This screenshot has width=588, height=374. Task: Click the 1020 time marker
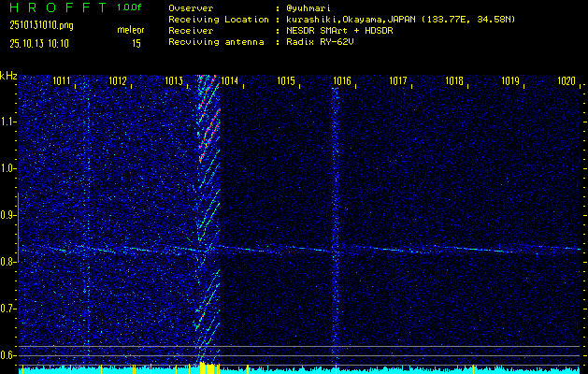(x=566, y=81)
